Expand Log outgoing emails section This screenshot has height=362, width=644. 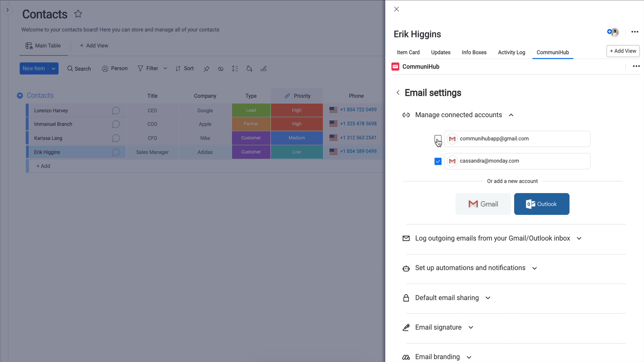(579, 238)
